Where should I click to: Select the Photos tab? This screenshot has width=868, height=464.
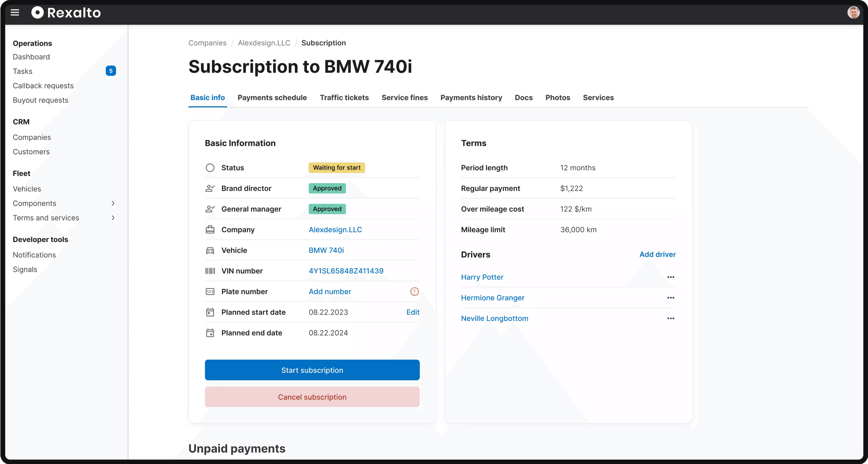click(x=558, y=98)
